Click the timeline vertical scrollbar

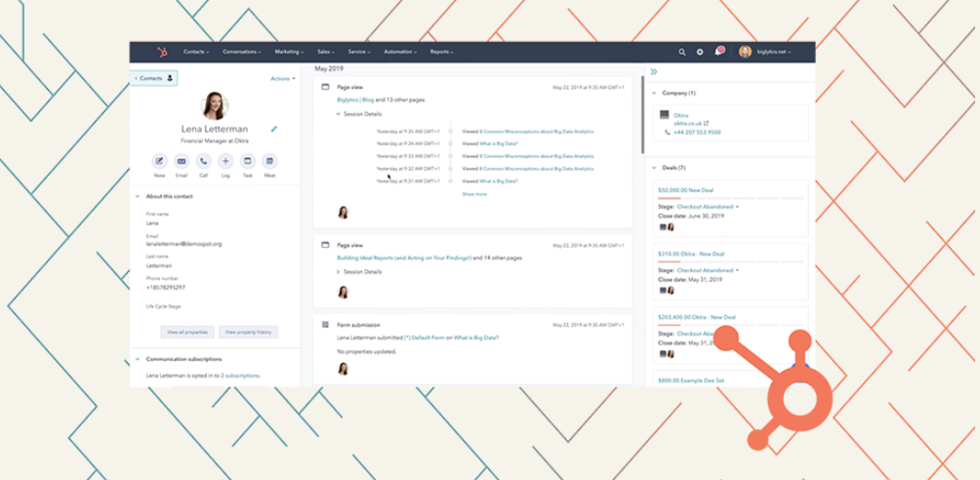[x=642, y=115]
